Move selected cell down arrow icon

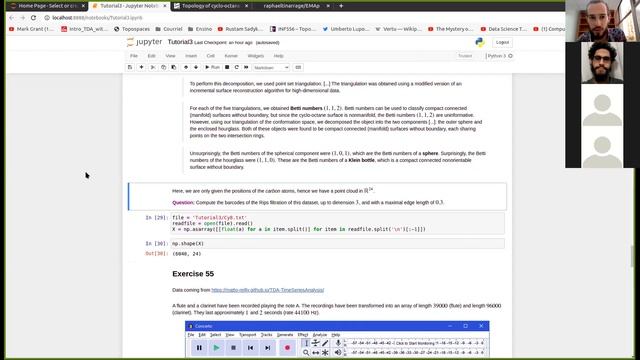(196, 67)
